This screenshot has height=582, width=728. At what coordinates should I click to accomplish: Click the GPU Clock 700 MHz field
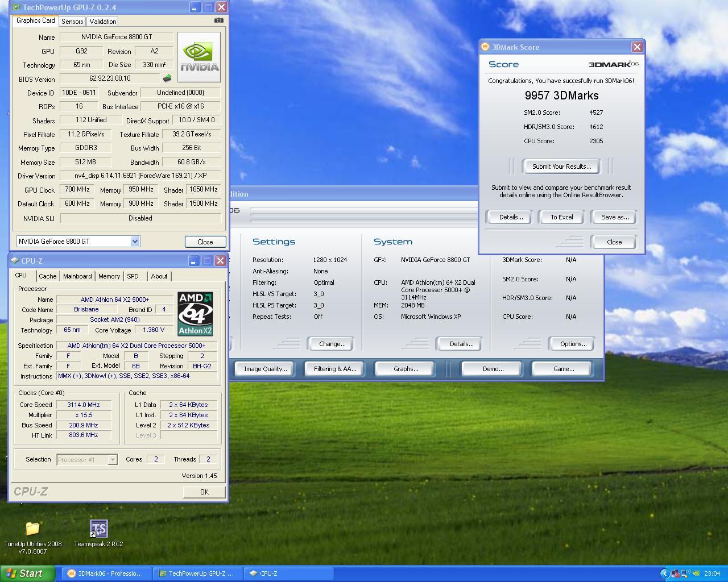tap(77, 189)
